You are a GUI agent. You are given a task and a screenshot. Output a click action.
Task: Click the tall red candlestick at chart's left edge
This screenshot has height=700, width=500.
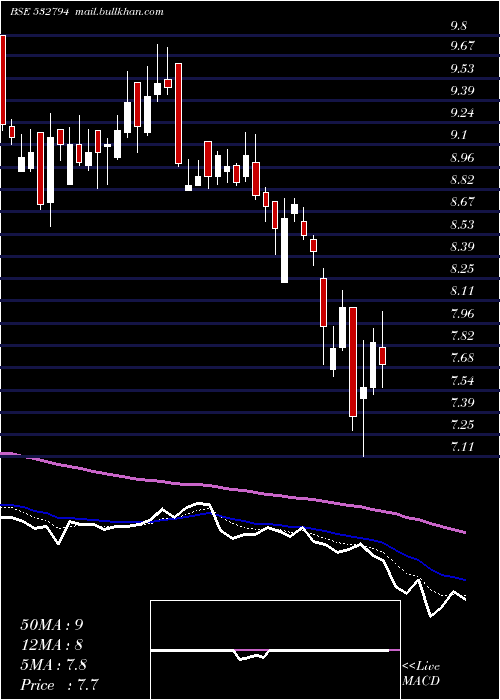tap(3, 79)
